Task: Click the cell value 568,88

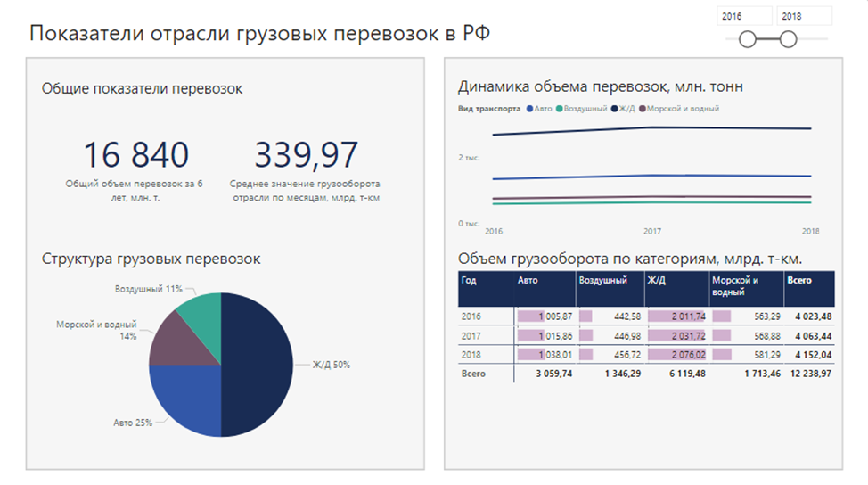Action: coord(767,336)
